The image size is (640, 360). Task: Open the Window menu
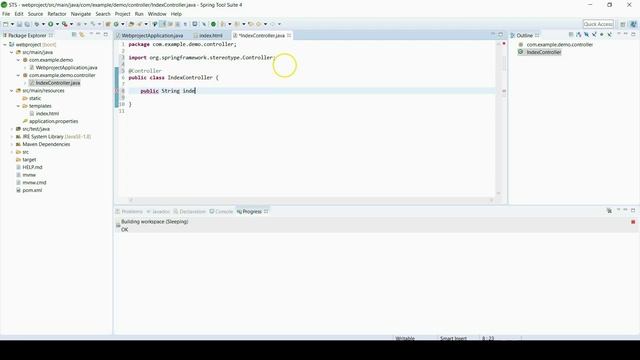coord(157,14)
